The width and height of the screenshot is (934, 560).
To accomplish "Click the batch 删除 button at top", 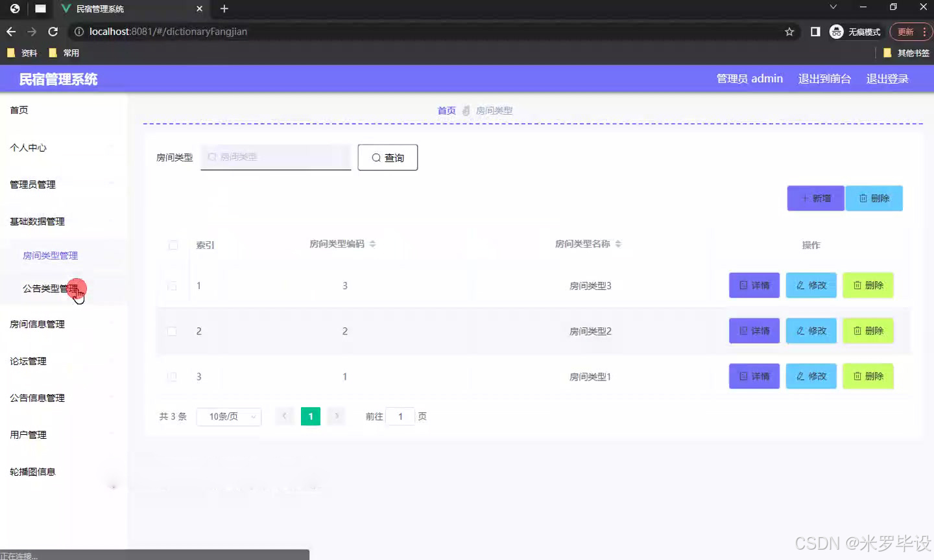I will (874, 198).
